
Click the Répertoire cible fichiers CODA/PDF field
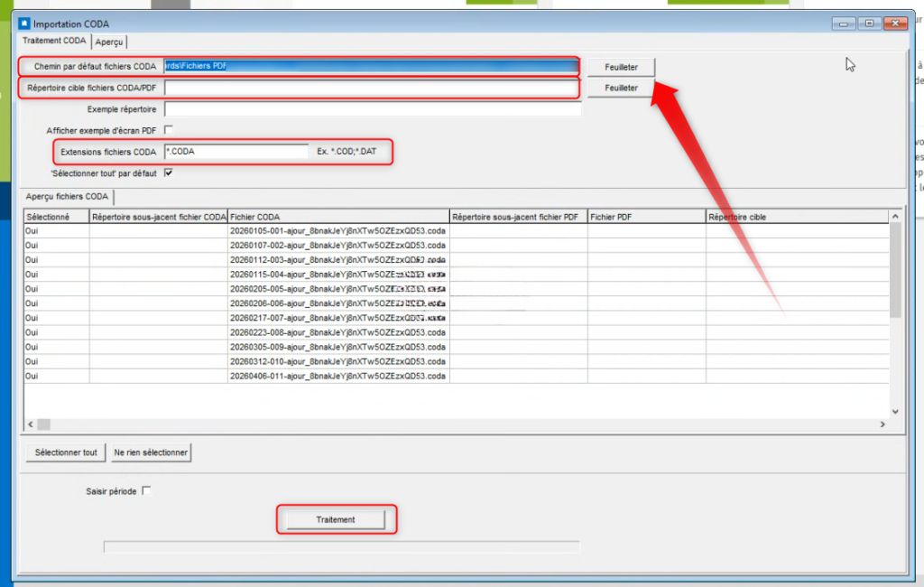tap(370, 89)
